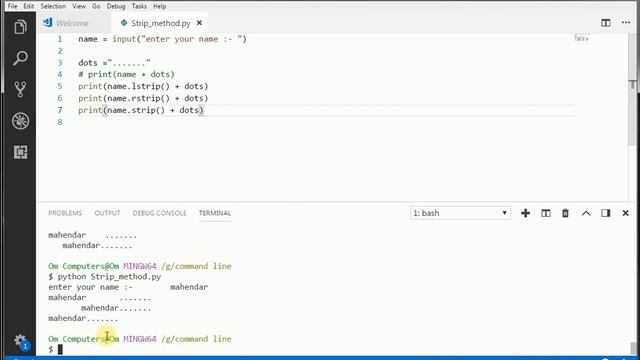Viewport: 640px width, 360px height.
Task: Split the terminal panel
Action: [x=546, y=213]
